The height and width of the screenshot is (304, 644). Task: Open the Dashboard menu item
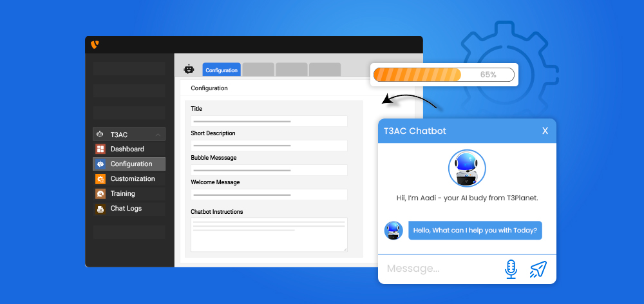[x=127, y=149]
